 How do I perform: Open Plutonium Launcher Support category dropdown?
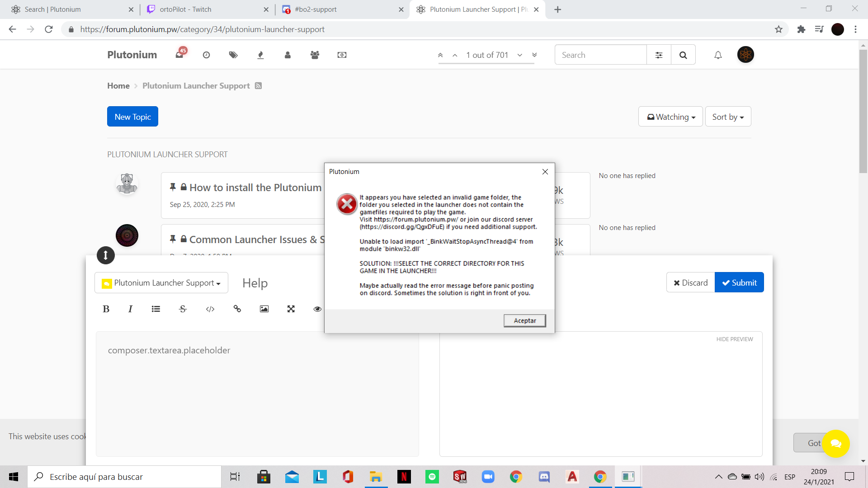click(x=161, y=283)
